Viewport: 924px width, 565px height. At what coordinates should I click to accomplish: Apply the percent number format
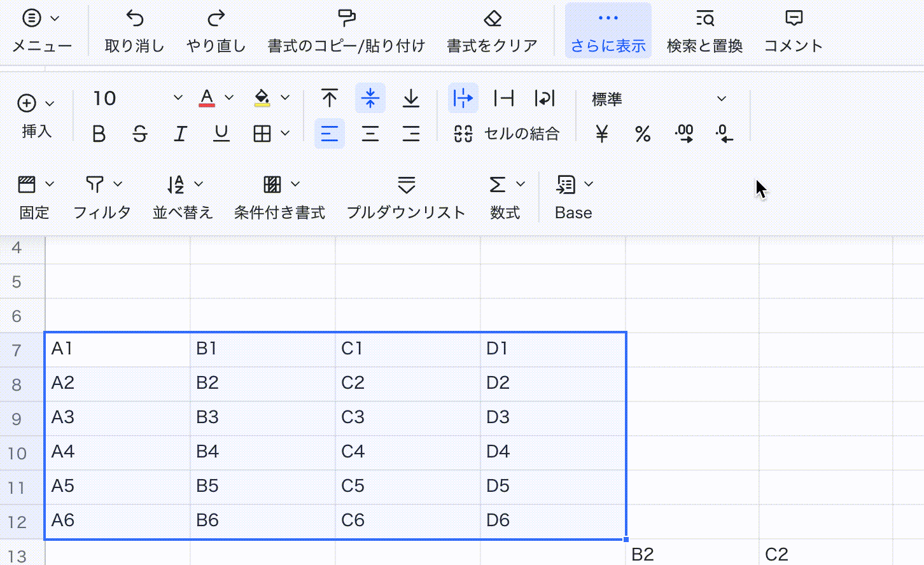click(x=643, y=134)
